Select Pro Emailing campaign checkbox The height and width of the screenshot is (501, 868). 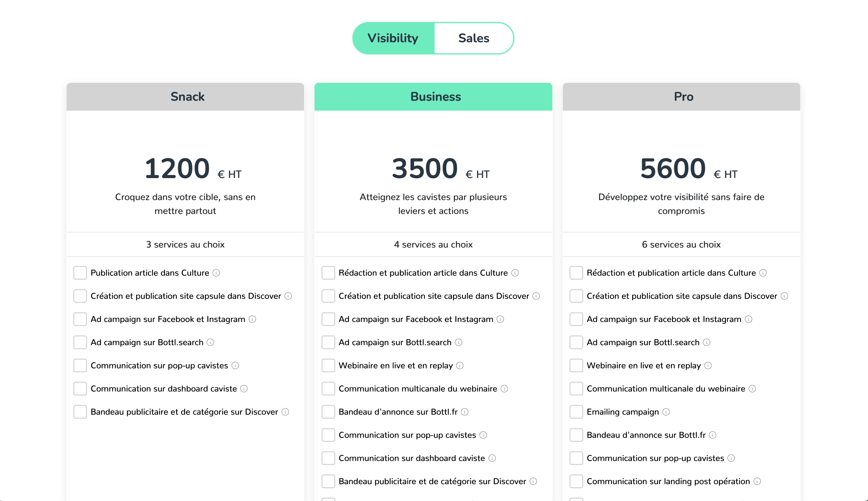[576, 412]
